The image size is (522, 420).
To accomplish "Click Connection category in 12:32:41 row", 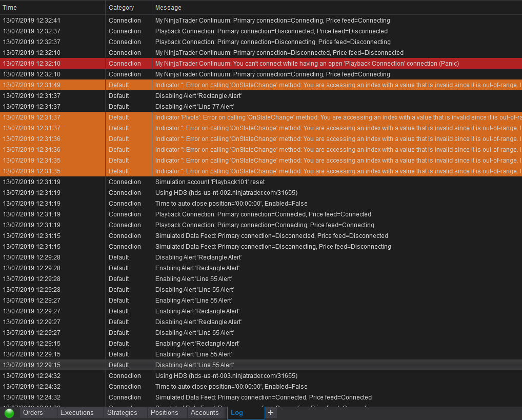I will pos(125,21).
